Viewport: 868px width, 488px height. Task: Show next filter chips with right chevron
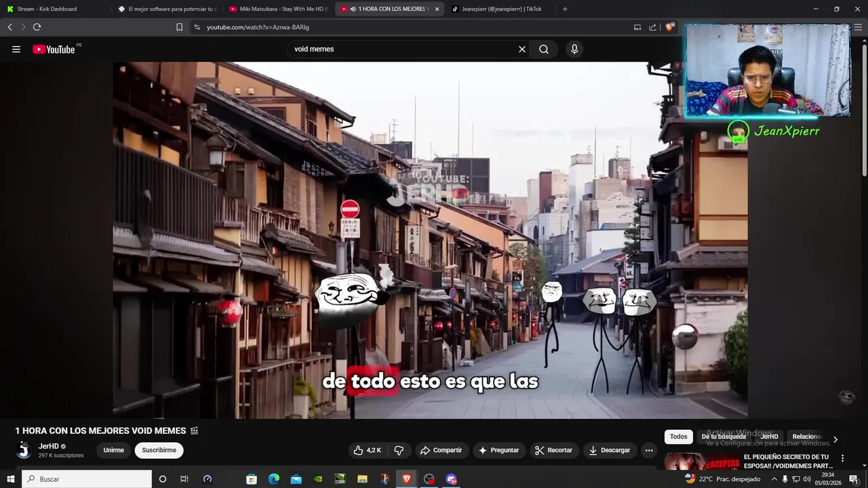tap(835, 439)
